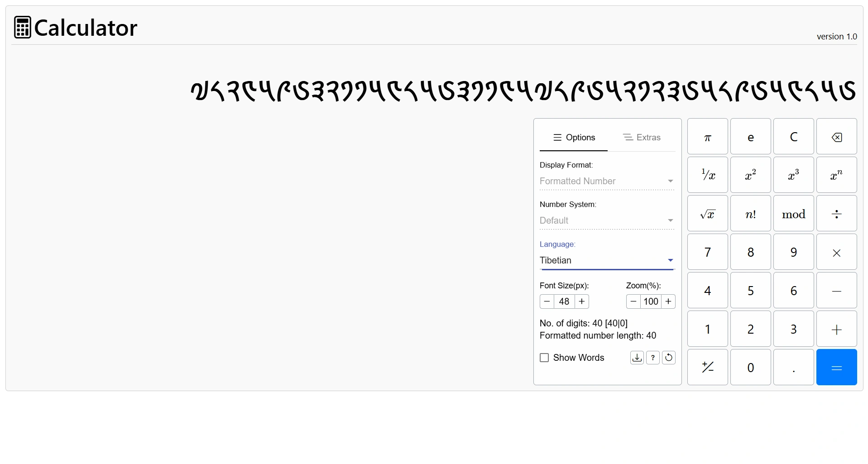Focus the Zoom percentage field
Viewport: 868px width, 464px height.
(x=651, y=301)
